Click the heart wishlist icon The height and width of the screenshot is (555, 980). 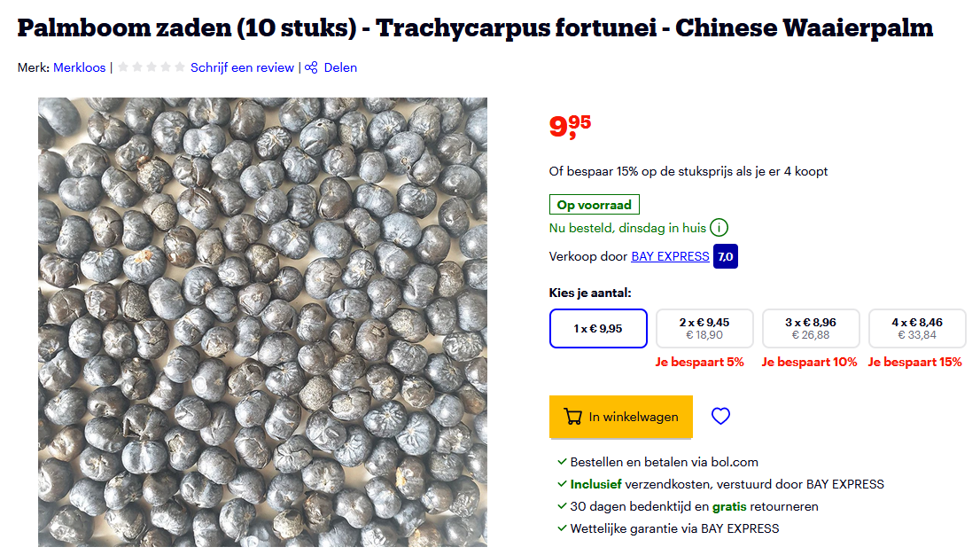click(x=720, y=416)
